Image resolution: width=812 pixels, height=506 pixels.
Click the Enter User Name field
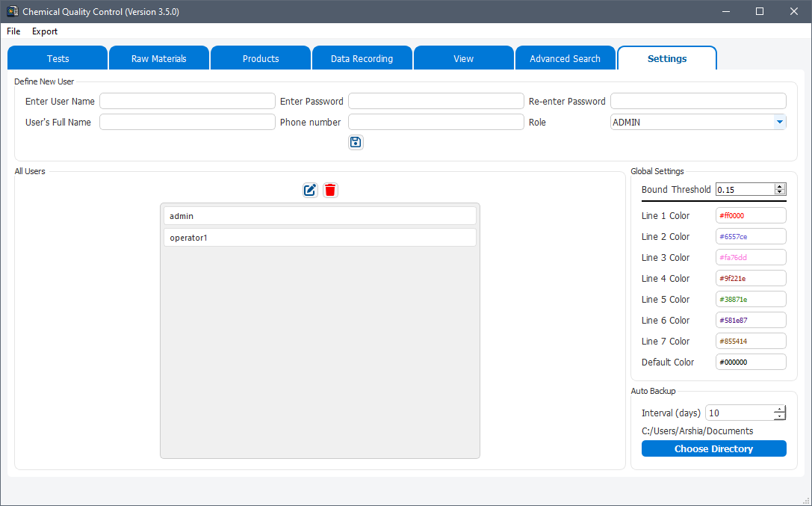[187, 101]
